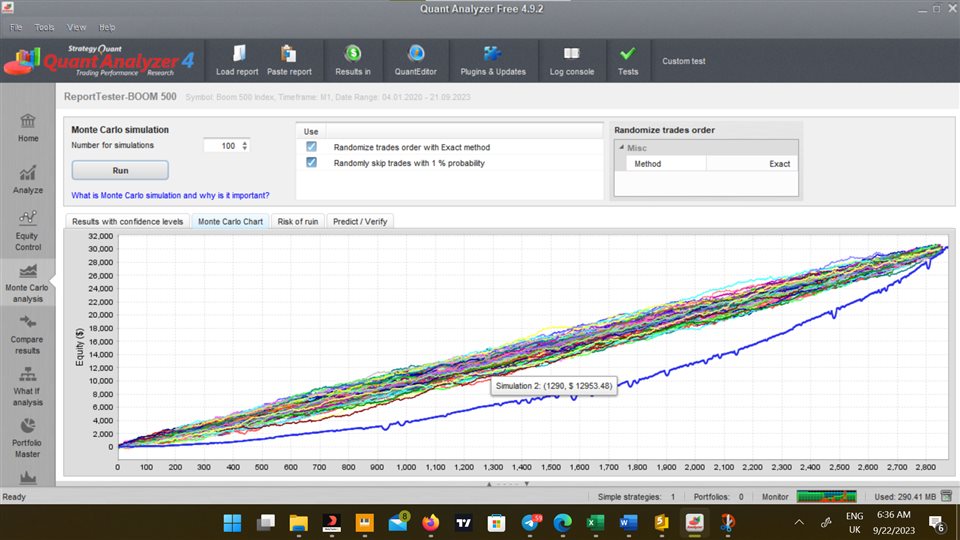
Task: Click the Tests checkmark icon
Action: 628,54
